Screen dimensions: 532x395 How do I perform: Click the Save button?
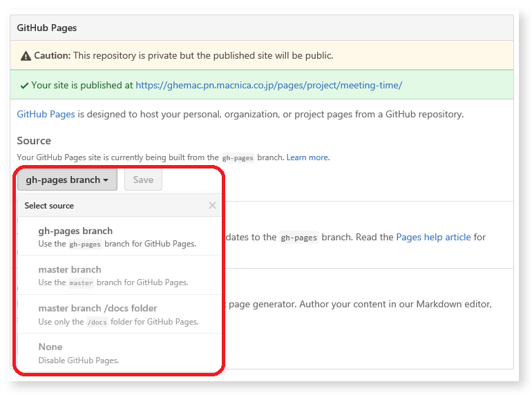[143, 180]
